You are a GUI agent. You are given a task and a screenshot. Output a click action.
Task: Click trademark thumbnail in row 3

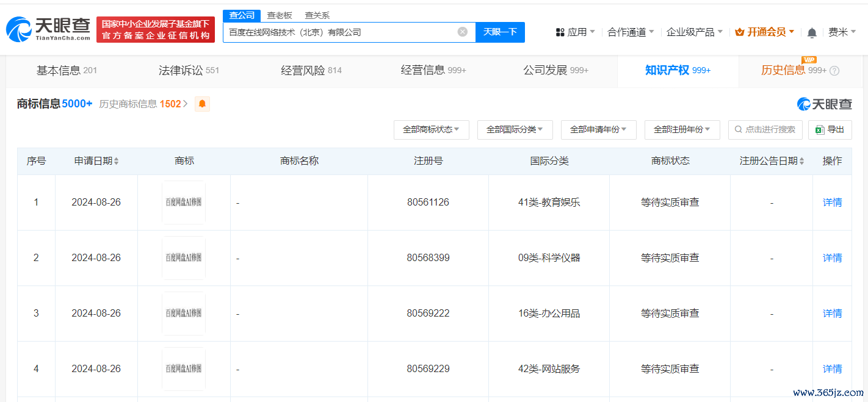(184, 314)
